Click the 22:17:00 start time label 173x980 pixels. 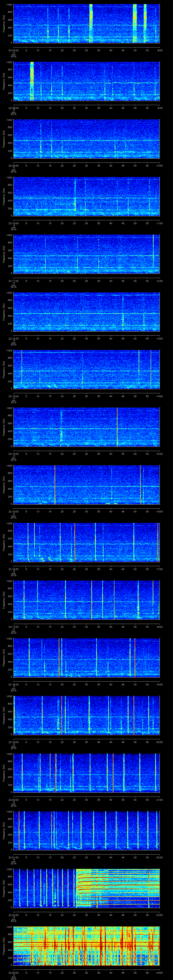(13, 627)
